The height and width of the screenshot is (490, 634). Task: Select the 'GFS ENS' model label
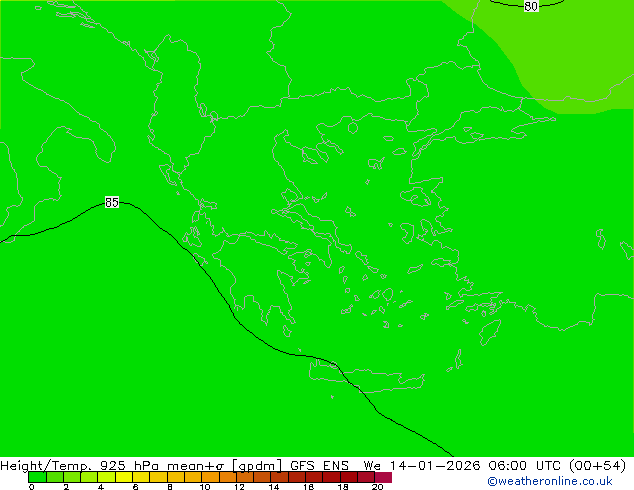tap(319, 466)
